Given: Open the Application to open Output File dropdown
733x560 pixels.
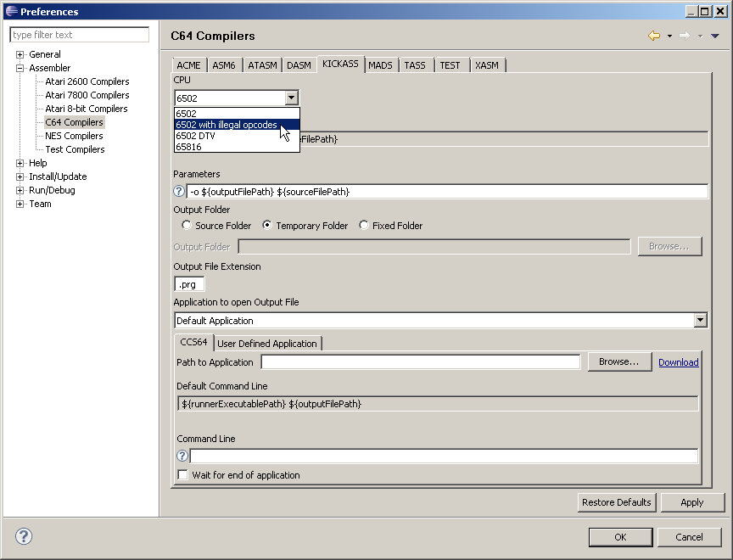Looking at the screenshot, I should (x=700, y=321).
